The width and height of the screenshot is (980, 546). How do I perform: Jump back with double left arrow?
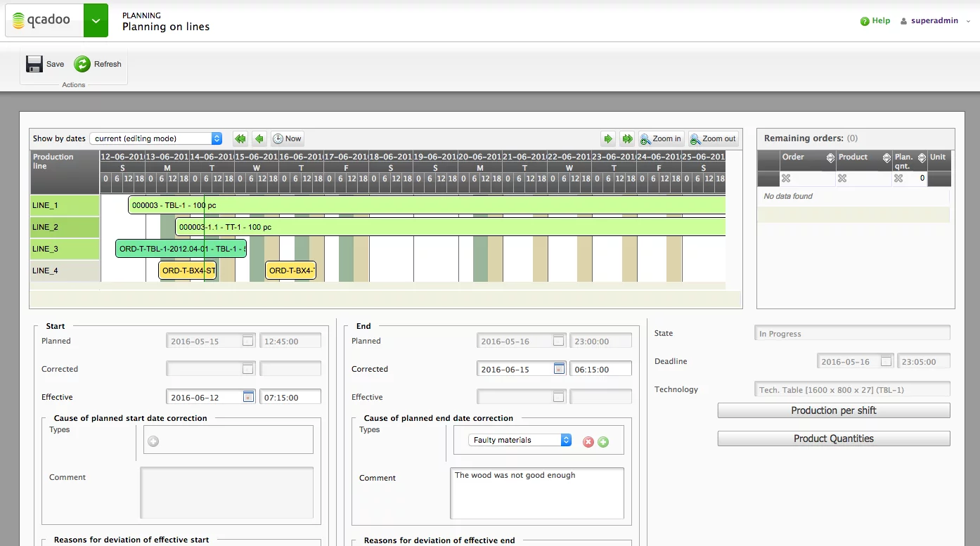tap(240, 138)
